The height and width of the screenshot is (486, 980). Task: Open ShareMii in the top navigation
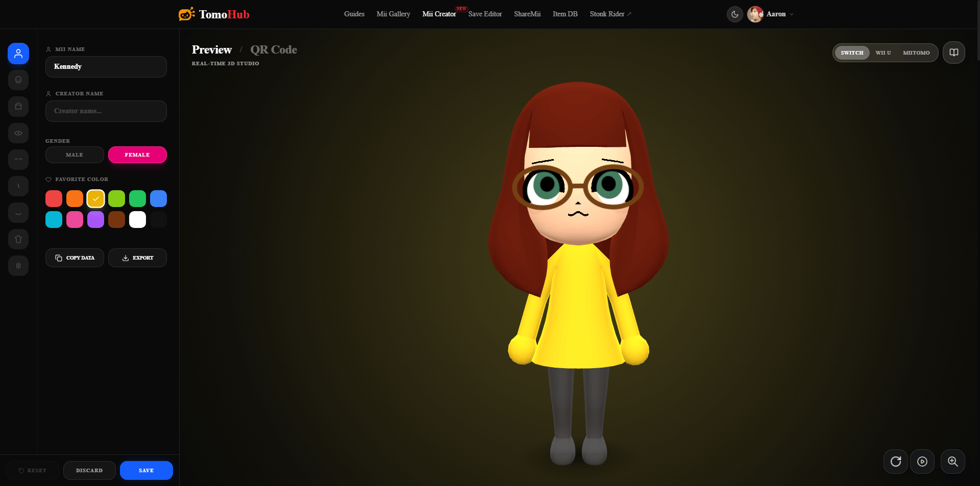(527, 14)
